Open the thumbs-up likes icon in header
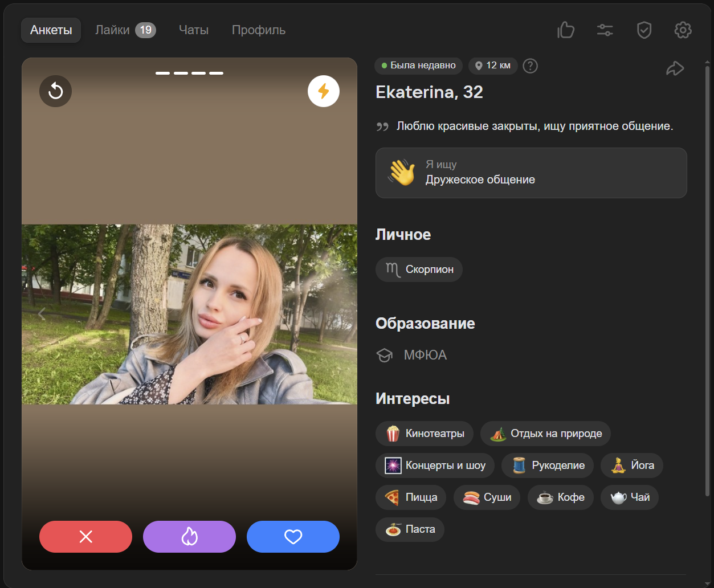This screenshot has width=714, height=588. coord(566,30)
